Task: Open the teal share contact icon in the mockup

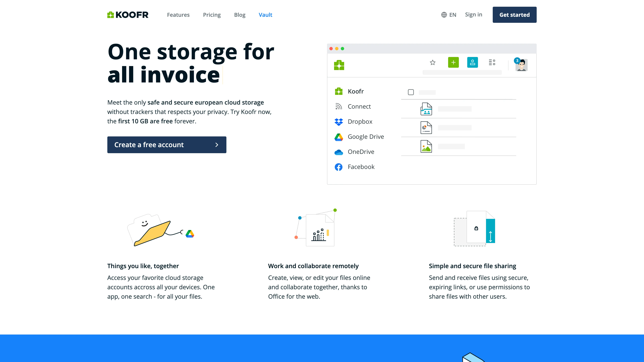Action: click(x=473, y=63)
